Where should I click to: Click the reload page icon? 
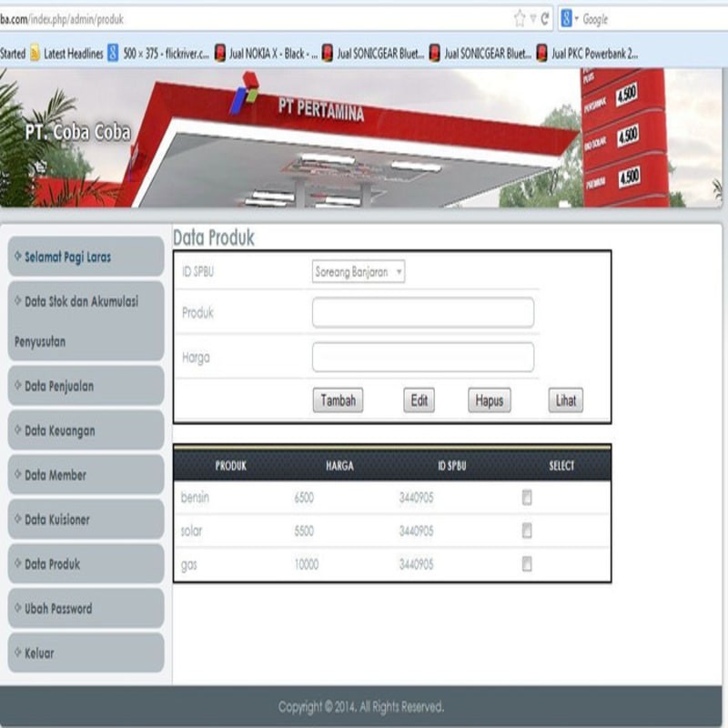544,17
